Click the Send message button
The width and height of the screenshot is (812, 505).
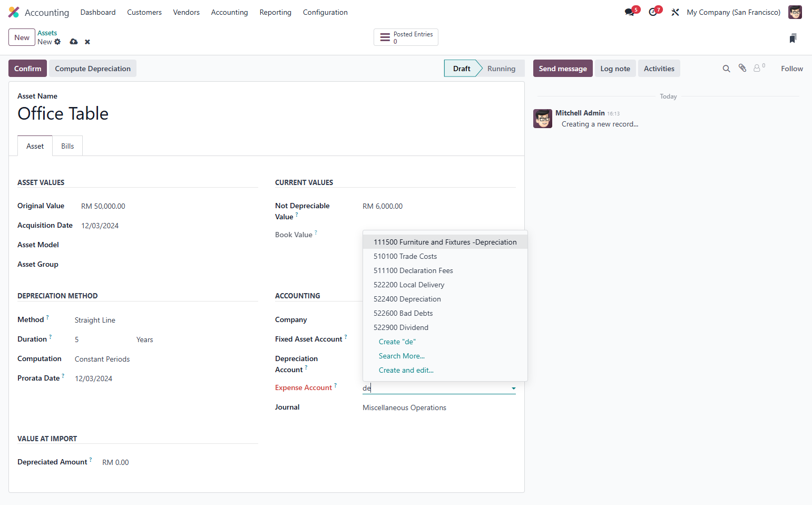pos(563,69)
